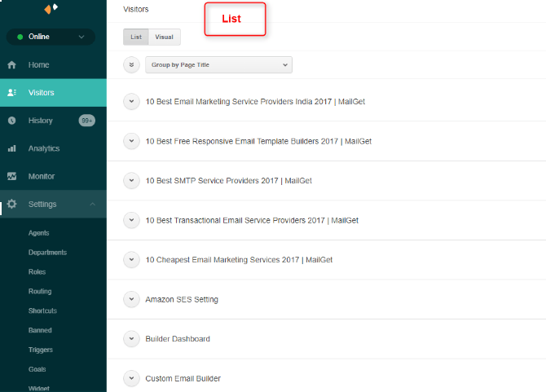The height and width of the screenshot is (392, 546).
Task: Click the expand-all double chevron button
Action: (x=131, y=64)
